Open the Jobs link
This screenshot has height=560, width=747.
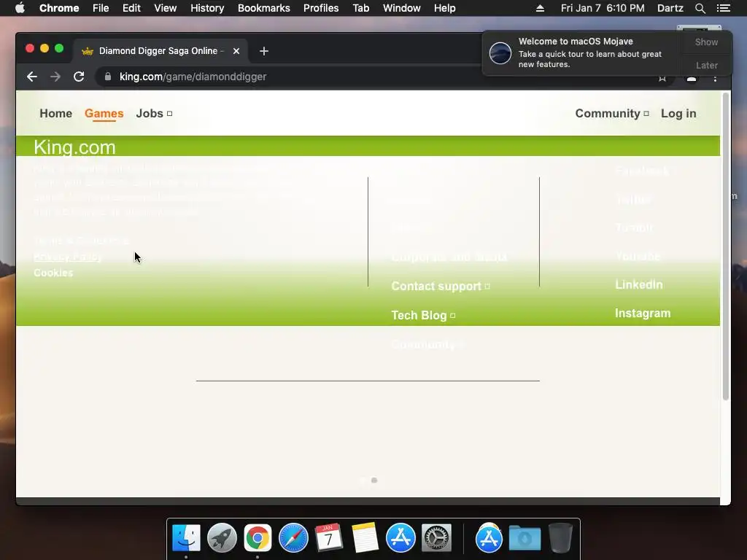154,113
